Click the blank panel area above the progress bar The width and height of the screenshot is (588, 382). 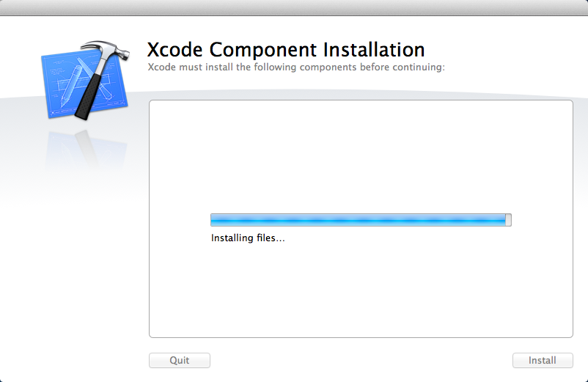(360, 154)
